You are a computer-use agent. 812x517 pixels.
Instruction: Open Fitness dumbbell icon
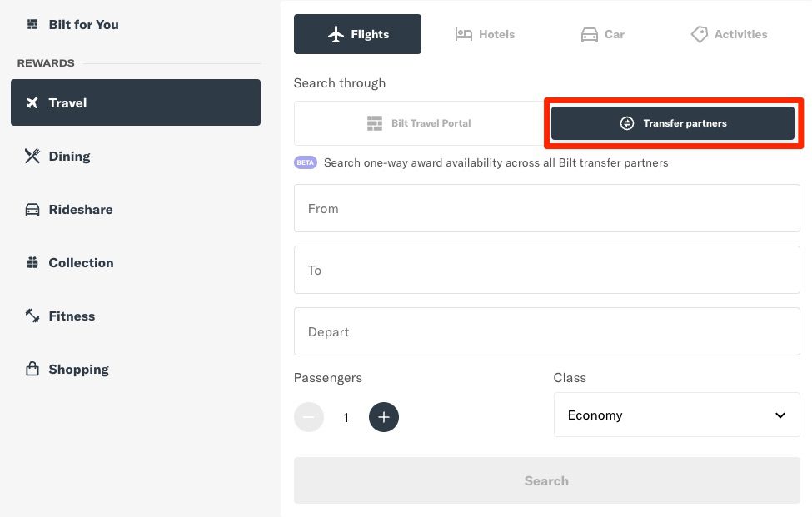click(x=32, y=316)
